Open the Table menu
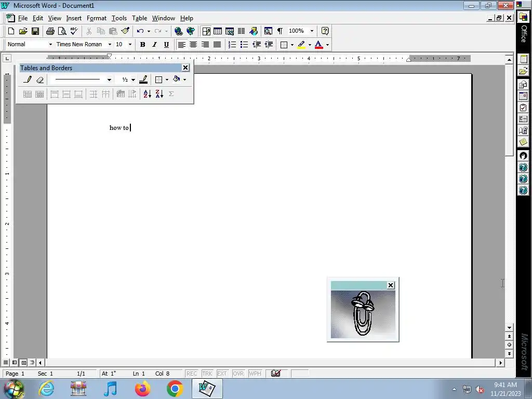This screenshot has height=399, width=532. [139, 18]
